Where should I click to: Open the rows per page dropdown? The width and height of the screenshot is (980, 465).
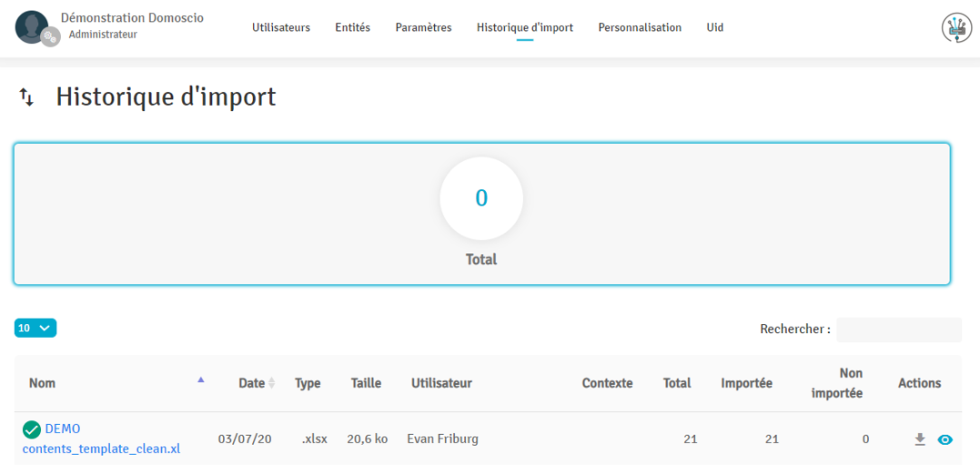(x=35, y=328)
